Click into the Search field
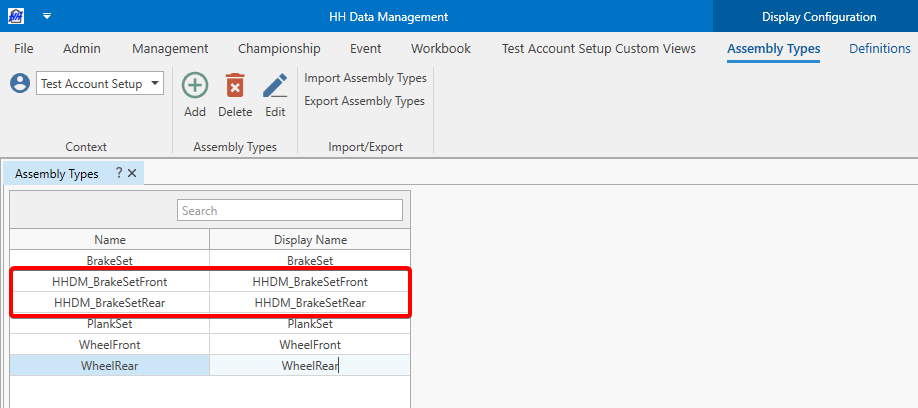918x408 pixels. pyautogui.click(x=290, y=211)
